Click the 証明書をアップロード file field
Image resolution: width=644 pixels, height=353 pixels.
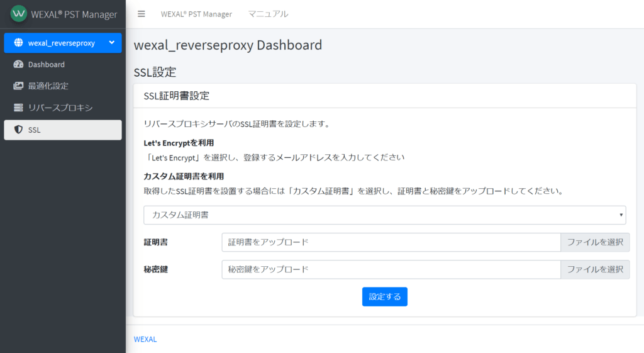click(391, 242)
